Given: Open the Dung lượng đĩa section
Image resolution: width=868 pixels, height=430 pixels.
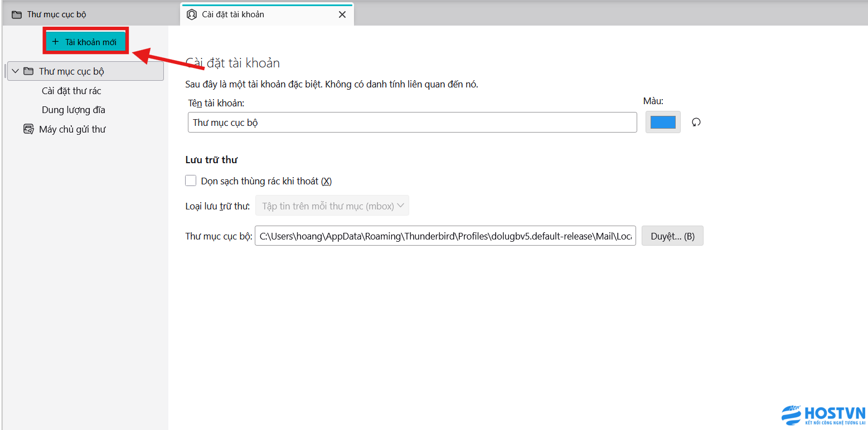Looking at the screenshot, I should (x=74, y=110).
